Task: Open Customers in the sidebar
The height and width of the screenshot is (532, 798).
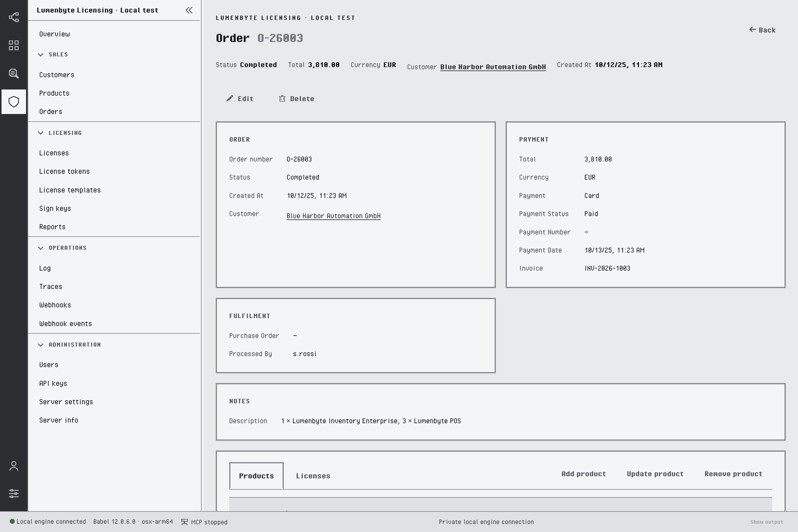Action: coord(57,75)
